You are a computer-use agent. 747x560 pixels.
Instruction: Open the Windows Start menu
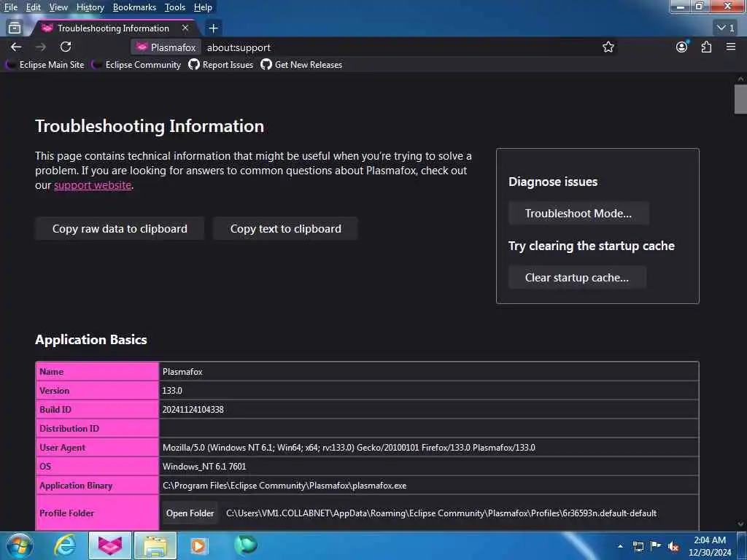click(20, 545)
